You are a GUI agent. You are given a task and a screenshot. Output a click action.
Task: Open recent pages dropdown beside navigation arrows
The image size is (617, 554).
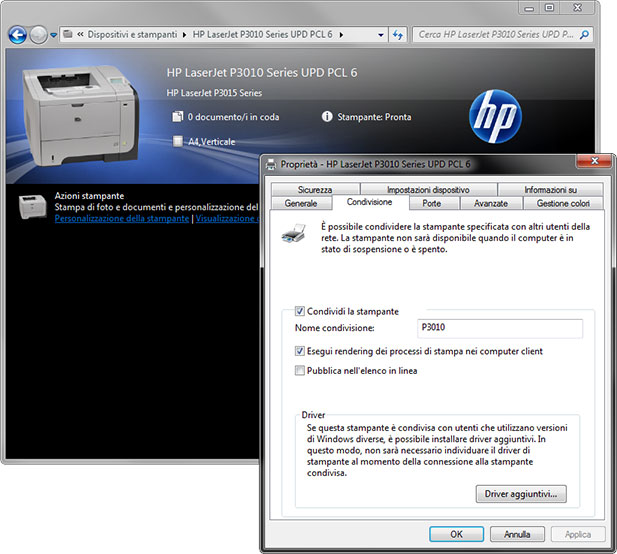(x=53, y=35)
